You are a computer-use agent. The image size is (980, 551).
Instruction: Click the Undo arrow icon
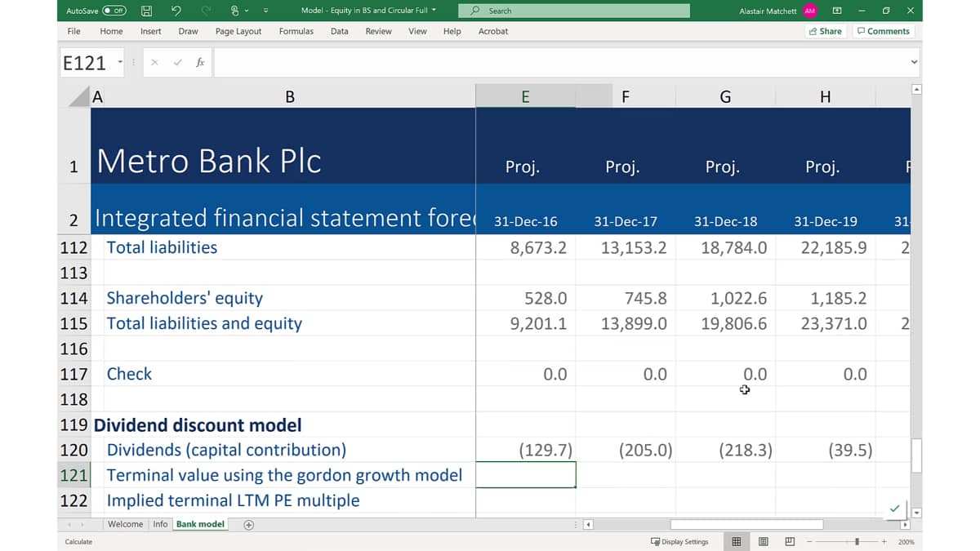point(176,11)
